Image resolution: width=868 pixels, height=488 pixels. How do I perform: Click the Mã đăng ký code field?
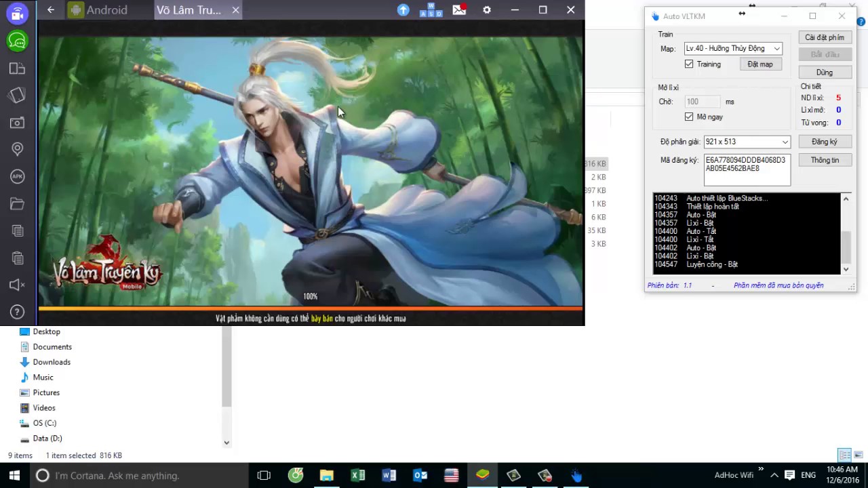click(747, 169)
